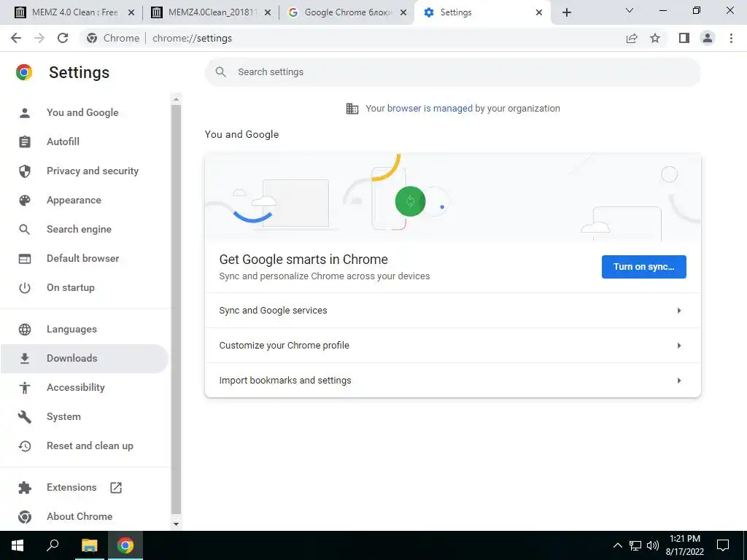This screenshot has height=560, width=747.
Task: Open the tab search chevron in title bar
Action: (x=630, y=10)
